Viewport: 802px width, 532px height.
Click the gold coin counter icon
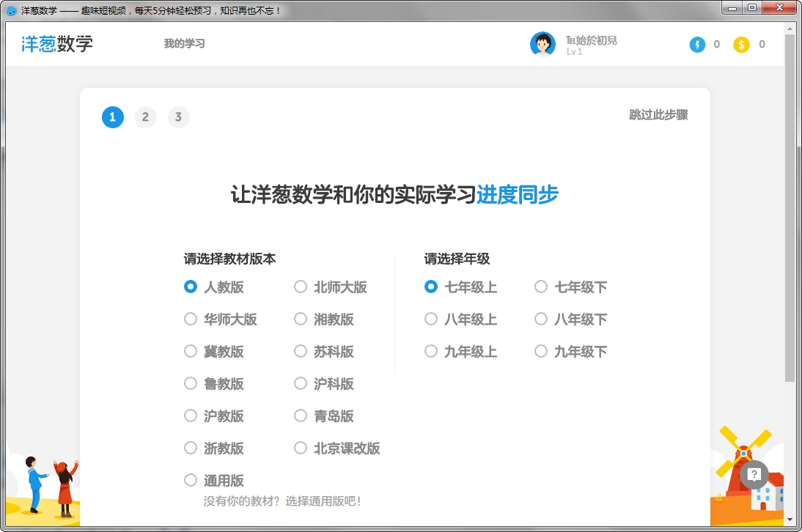click(x=740, y=44)
